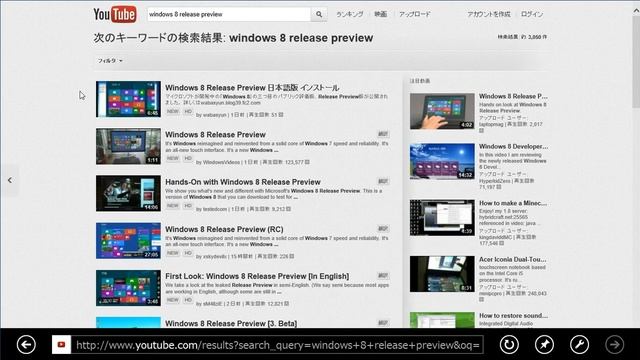640x360 pixels.
Task: Open sidebar 'Acer Iconia Dual-Tou...' title
Action: click(x=512, y=260)
